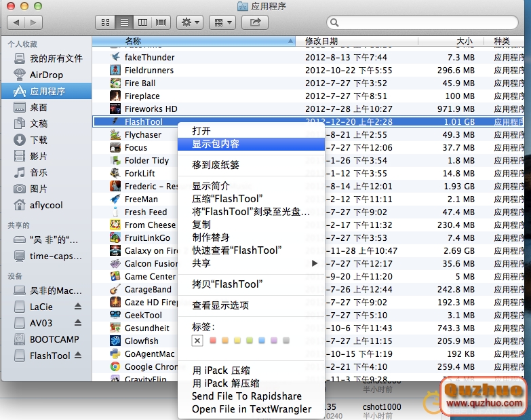Viewport: 531px width, 420px height.
Task: Apply the green label color
Action: 250,341
